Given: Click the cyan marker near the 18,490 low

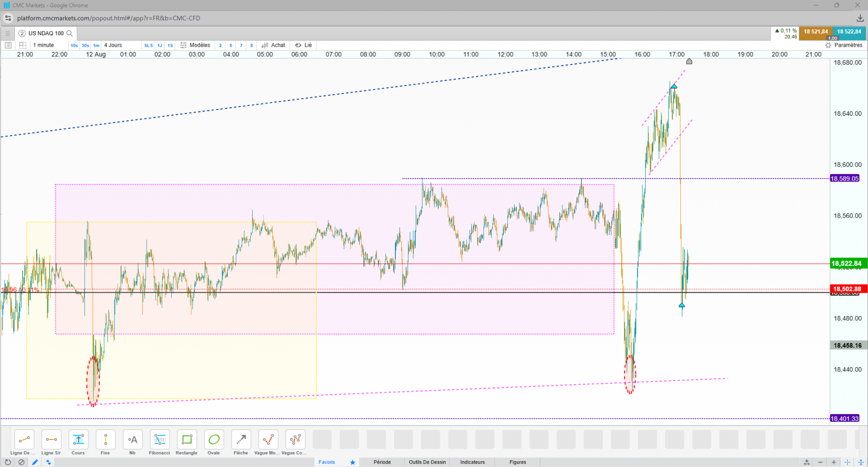Looking at the screenshot, I should pyautogui.click(x=682, y=305).
